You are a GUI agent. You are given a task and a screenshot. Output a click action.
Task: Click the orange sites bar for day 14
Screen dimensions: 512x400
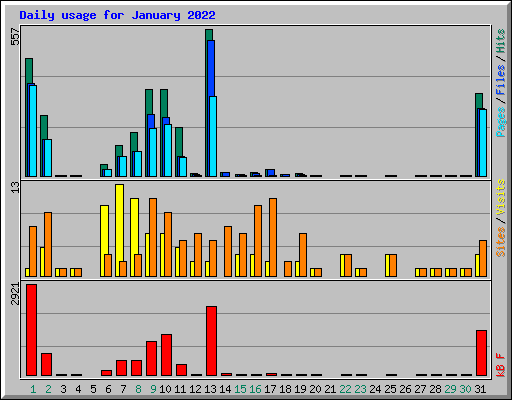228,252
